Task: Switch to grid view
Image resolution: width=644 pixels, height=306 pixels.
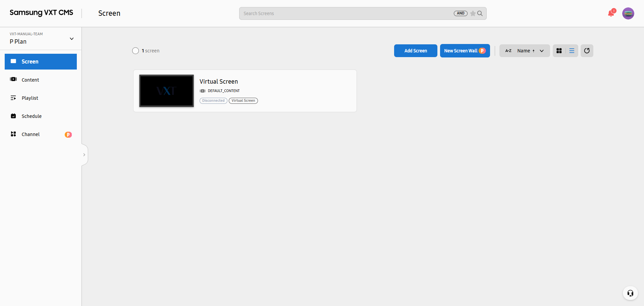Action: (559, 51)
